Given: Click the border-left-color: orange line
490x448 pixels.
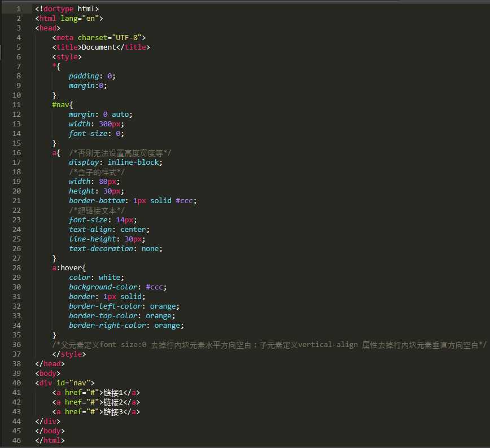Looking at the screenshot, I should pyautogui.click(x=124, y=306).
